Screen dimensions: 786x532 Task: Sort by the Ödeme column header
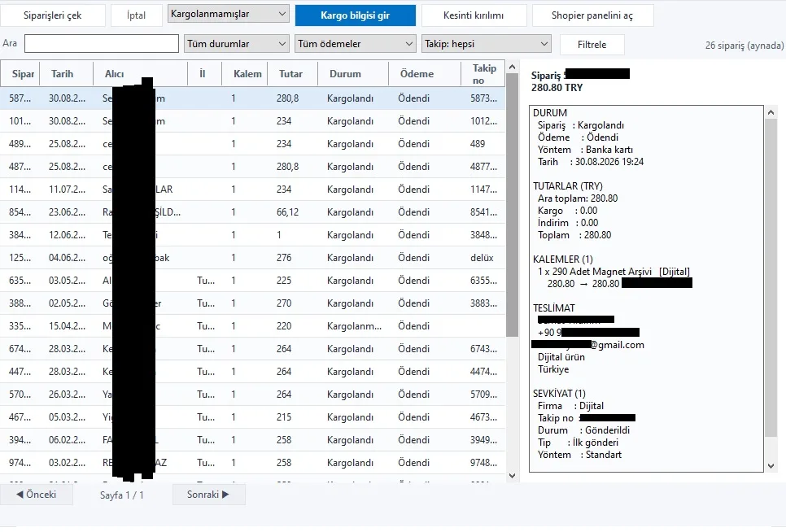[x=425, y=74]
